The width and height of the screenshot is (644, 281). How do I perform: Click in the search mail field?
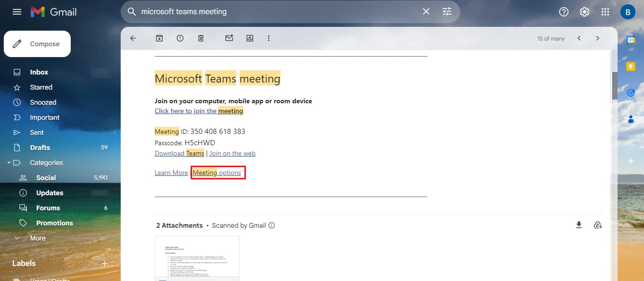coord(278,12)
